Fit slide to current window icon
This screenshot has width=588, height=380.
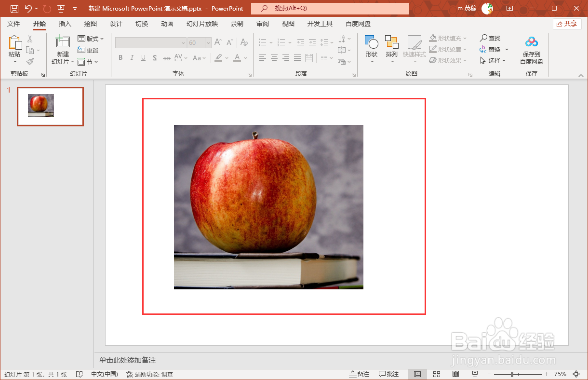pyautogui.click(x=576, y=374)
